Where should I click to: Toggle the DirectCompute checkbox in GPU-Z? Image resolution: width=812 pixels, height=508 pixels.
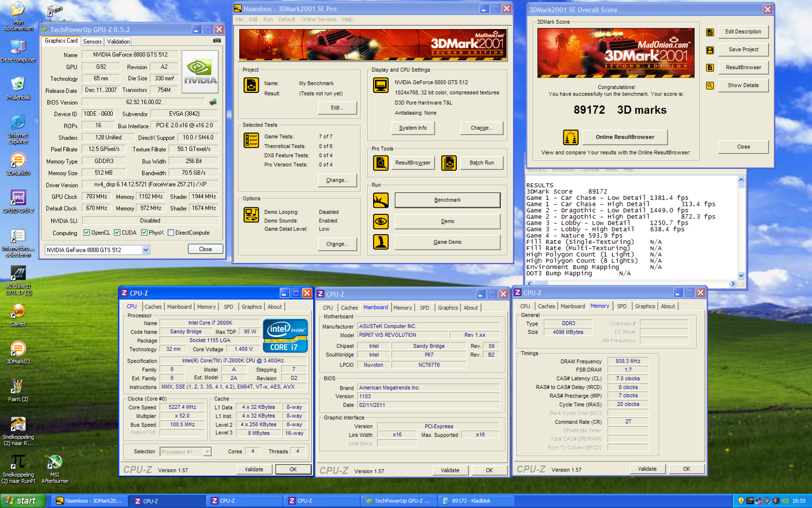(x=171, y=233)
